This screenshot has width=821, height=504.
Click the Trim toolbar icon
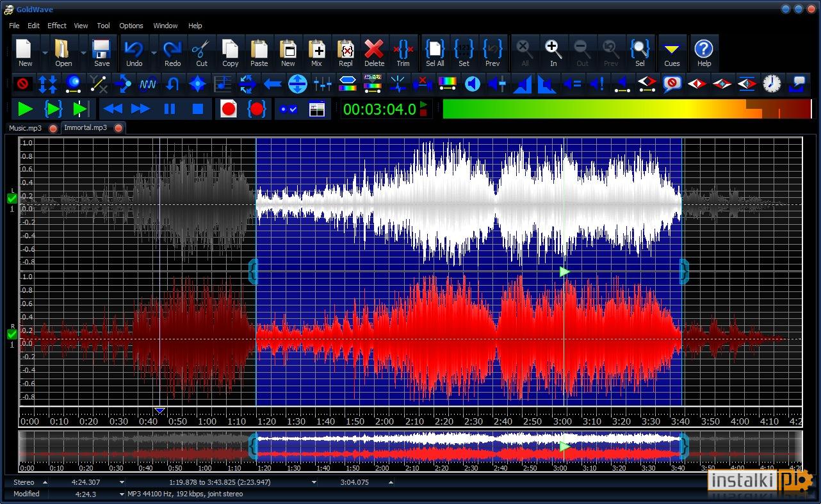click(x=403, y=53)
